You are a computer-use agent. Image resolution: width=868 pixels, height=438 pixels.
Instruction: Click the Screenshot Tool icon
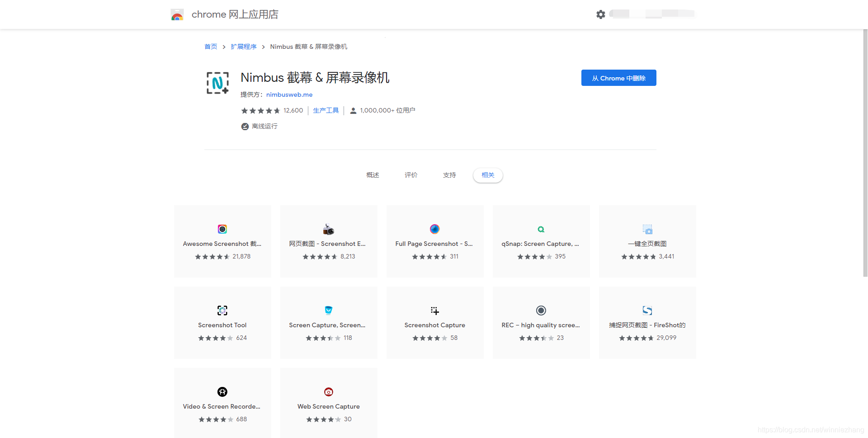pyautogui.click(x=222, y=311)
